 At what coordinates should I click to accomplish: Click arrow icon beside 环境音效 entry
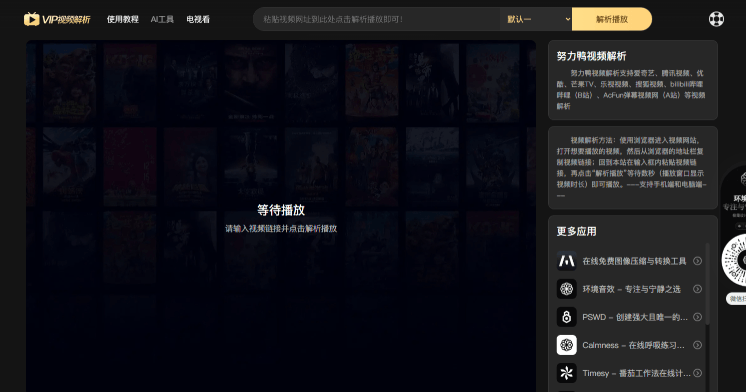[697, 289]
